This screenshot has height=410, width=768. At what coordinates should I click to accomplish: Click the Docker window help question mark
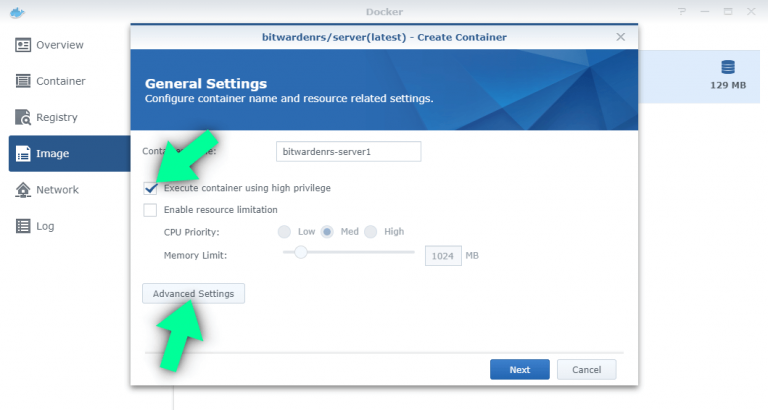point(682,11)
